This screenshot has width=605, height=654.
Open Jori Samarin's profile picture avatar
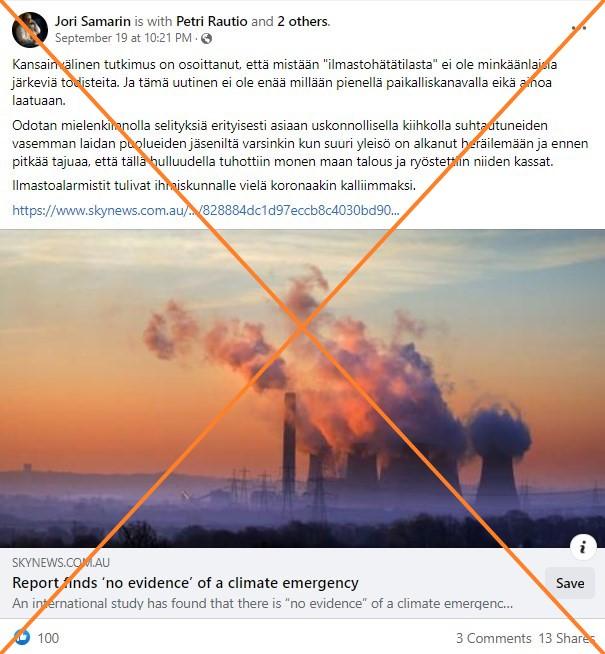pyautogui.click(x=30, y=30)
